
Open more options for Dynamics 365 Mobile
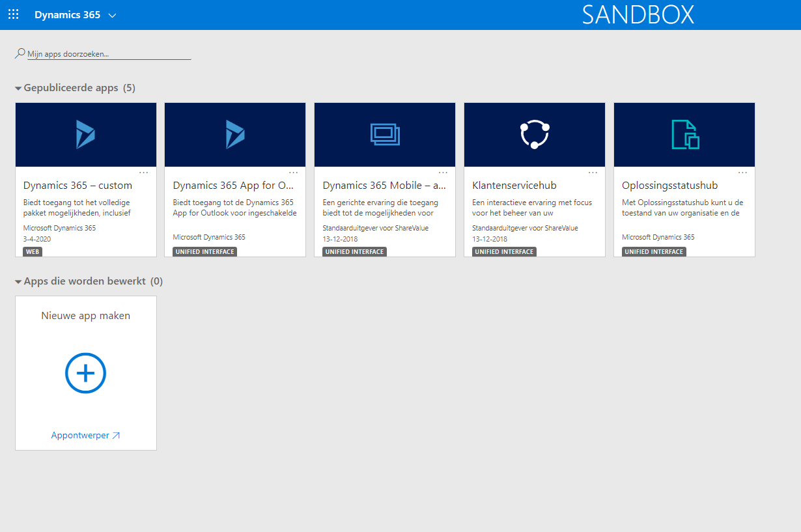pos(443,173)
